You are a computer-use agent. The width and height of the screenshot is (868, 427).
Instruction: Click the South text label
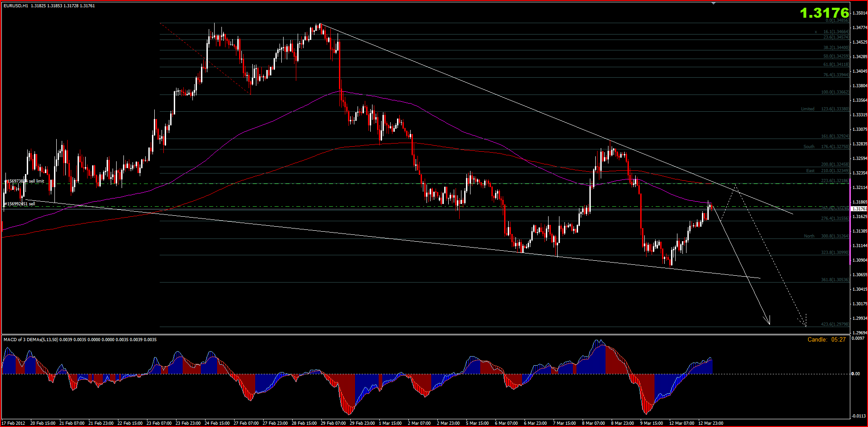pyautogui.click(x=809, y=147)
